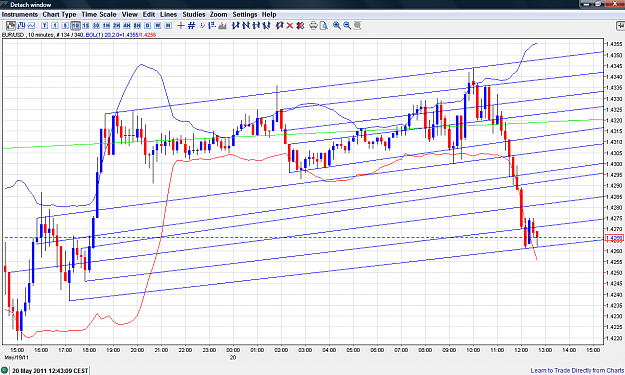Click the 1.4355 price axis label
625x375 pixels.
coord(614,44)
